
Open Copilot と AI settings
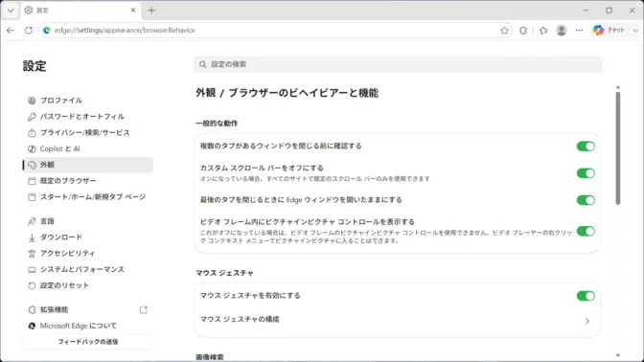tap(88, 148)
